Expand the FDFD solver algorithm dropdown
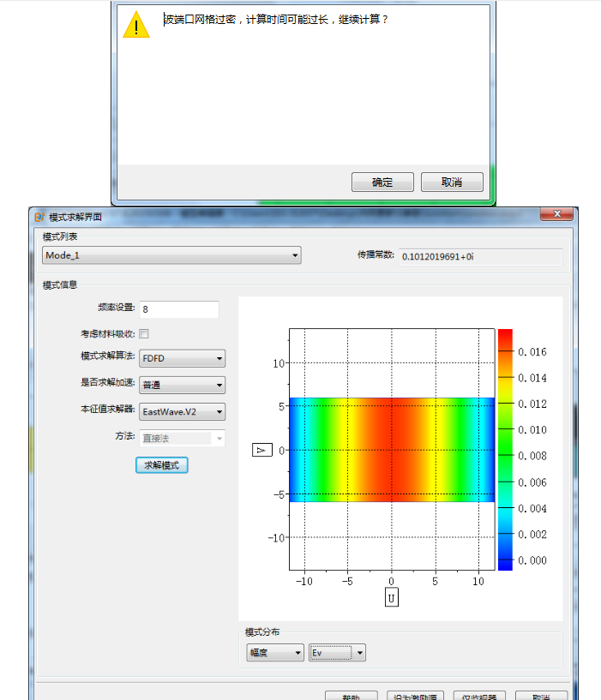 (182, 359)
